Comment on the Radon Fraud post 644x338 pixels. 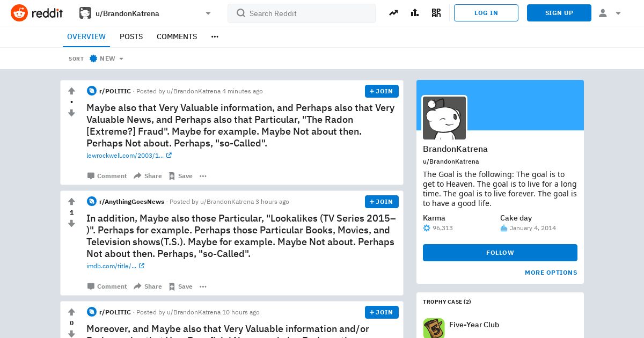click(107, 176)
